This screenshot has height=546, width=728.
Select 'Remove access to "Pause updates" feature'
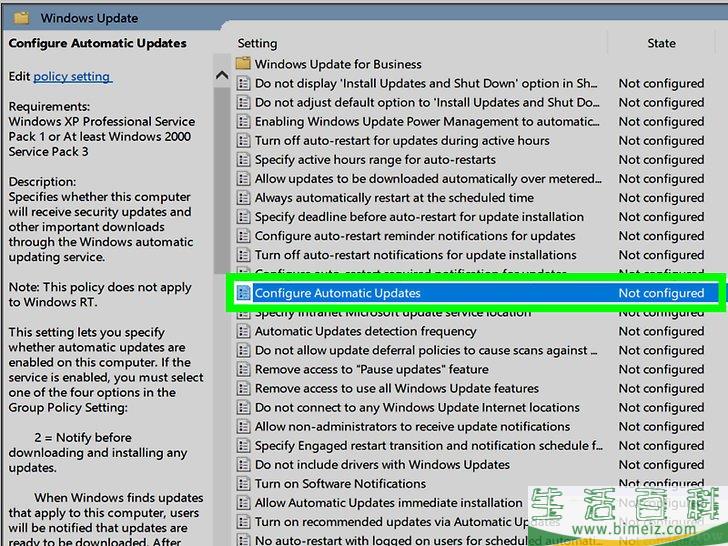point(371,369)
